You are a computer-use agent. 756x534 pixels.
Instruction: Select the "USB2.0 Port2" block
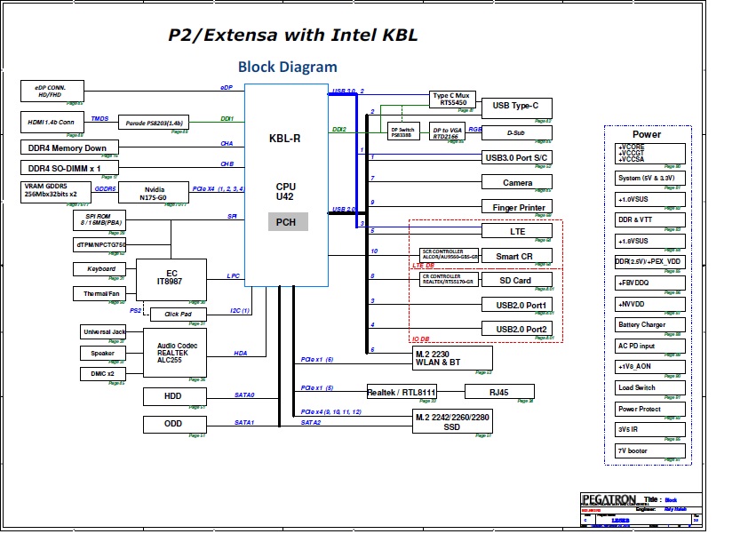pyautogui.click(x=517, y=329)
